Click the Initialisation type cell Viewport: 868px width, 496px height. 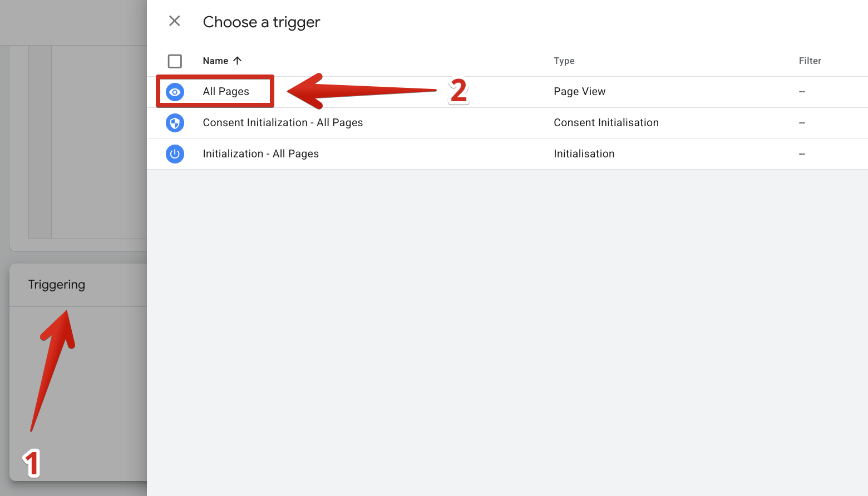click(x=584, y=154)
